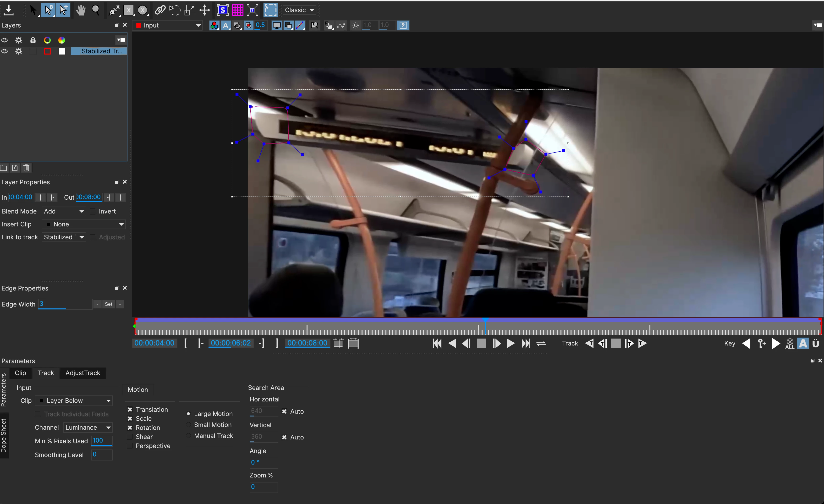The image size is (824, 504).
Task: Select the Zoom magnifier tool
Action: pos(96,10)
